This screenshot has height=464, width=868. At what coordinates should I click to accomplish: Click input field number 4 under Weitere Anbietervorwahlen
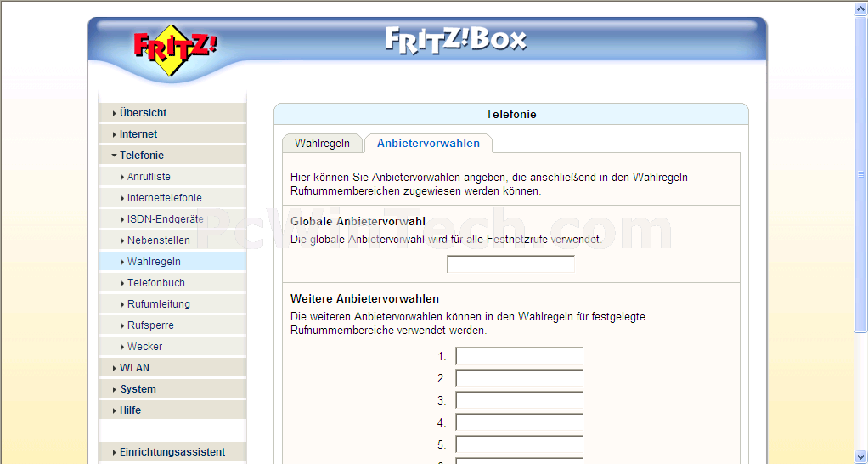pyautogui.click(x=519, y=422)
